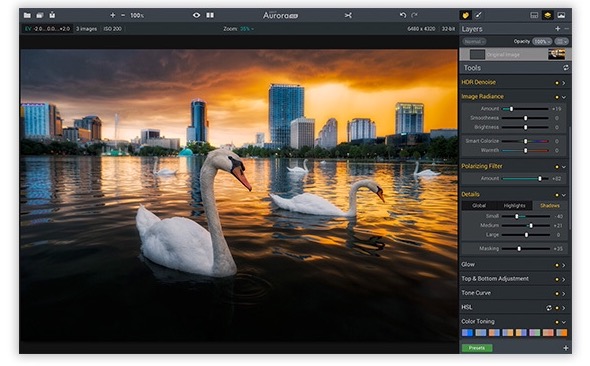Collapse the Polarizing Filter section
The image size is (590, 366).
click(x=564, y=167)
